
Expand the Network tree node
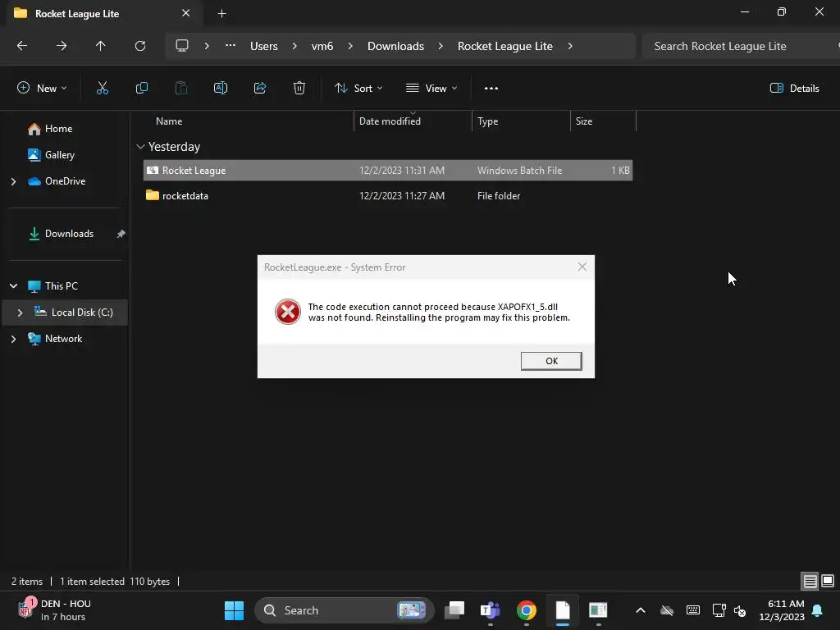13,339
